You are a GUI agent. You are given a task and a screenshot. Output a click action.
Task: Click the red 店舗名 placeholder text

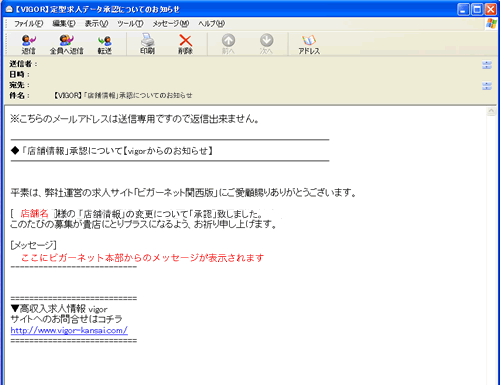pyautogui.click(x=34, y=213)
